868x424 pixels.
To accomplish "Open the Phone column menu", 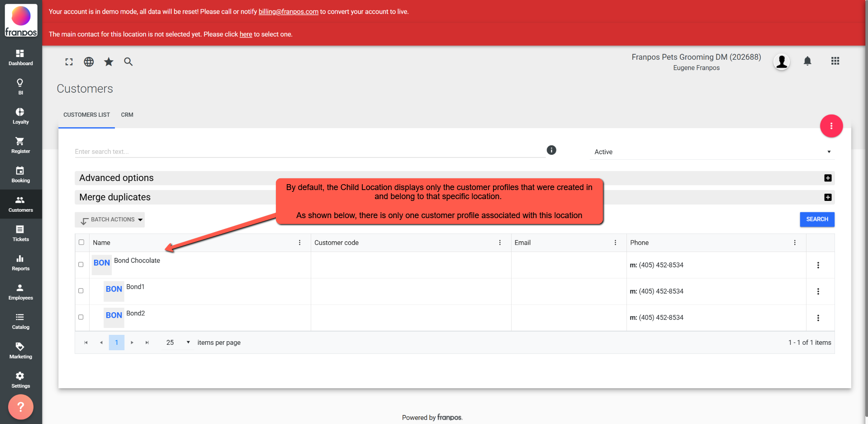I will click(795, 243).
